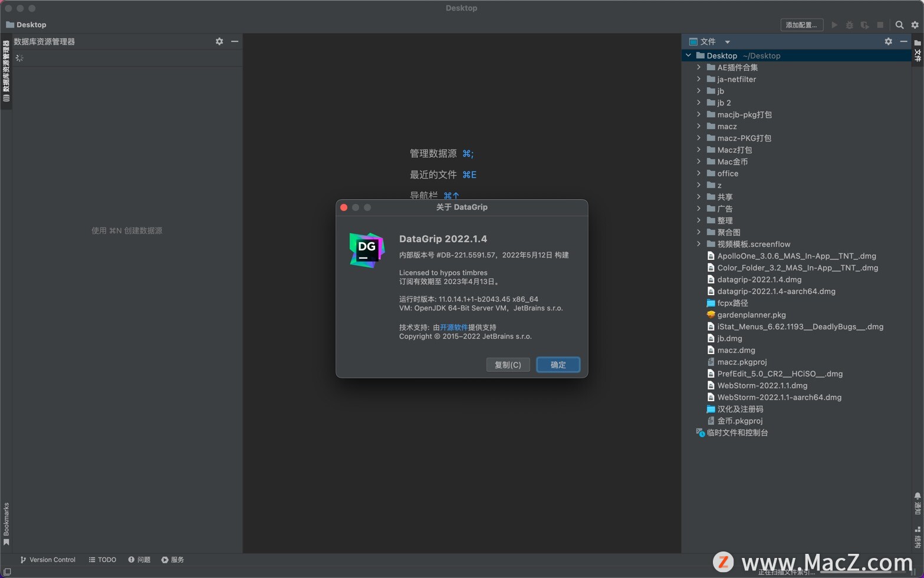
Task: Expand the macjb-pkg打包 folder
Action: [699, 114]
